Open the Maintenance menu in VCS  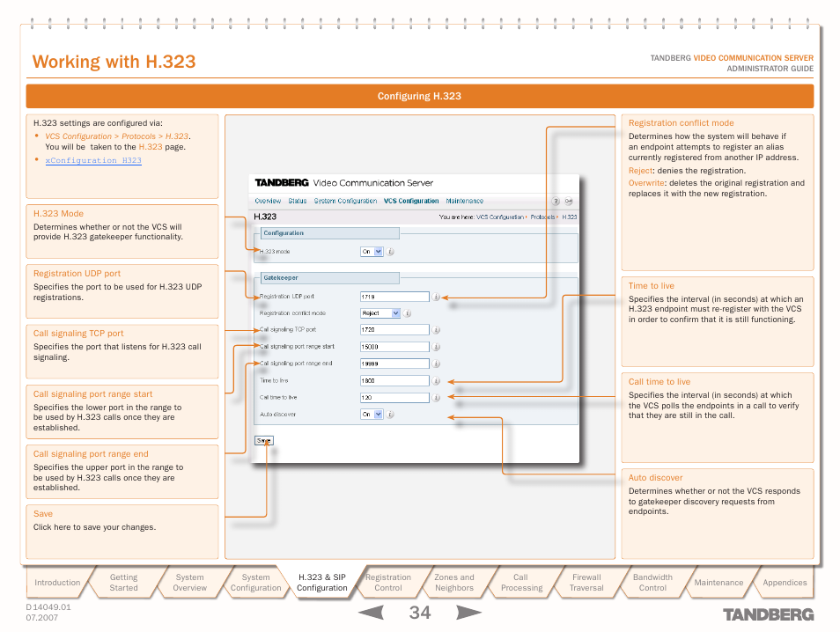click(464, 201)
